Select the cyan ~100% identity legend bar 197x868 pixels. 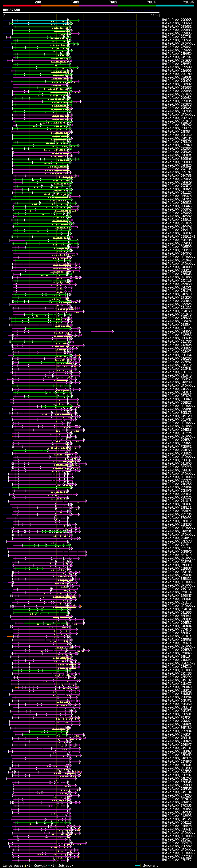175,6
